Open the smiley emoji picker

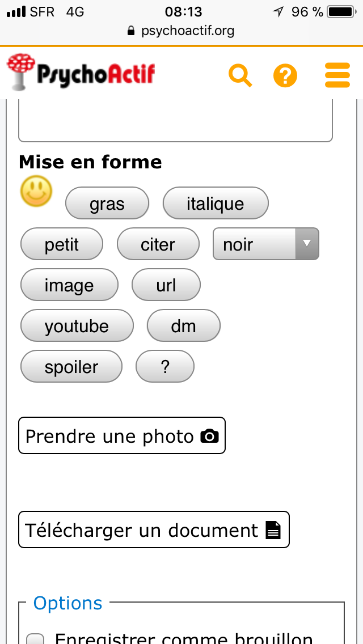[x=37, y=191]
